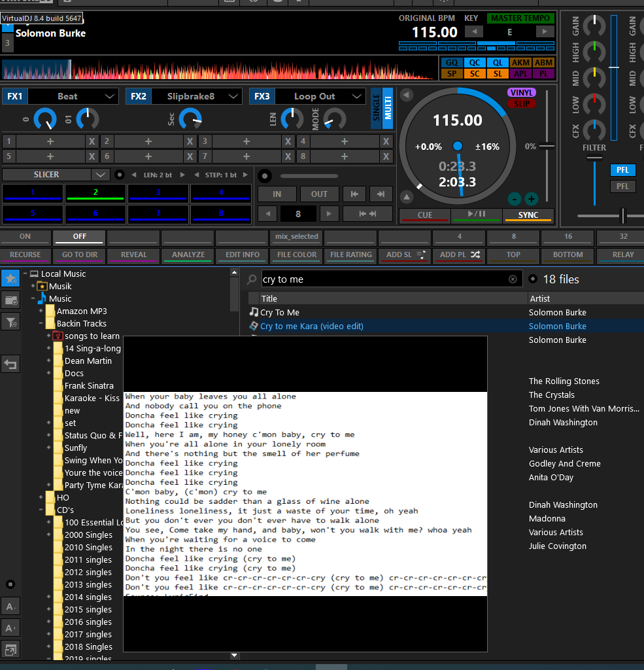Add hot cue 1 with its plus button

50,141
